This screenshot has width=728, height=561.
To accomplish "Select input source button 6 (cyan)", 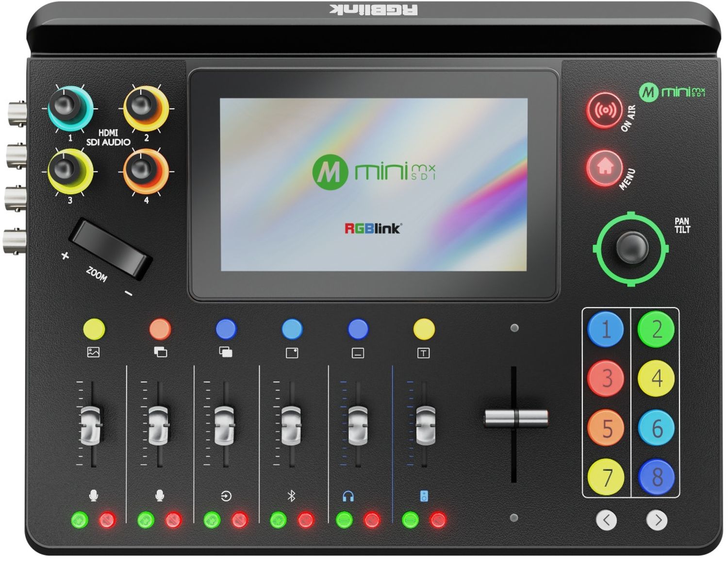I will 656,428.
